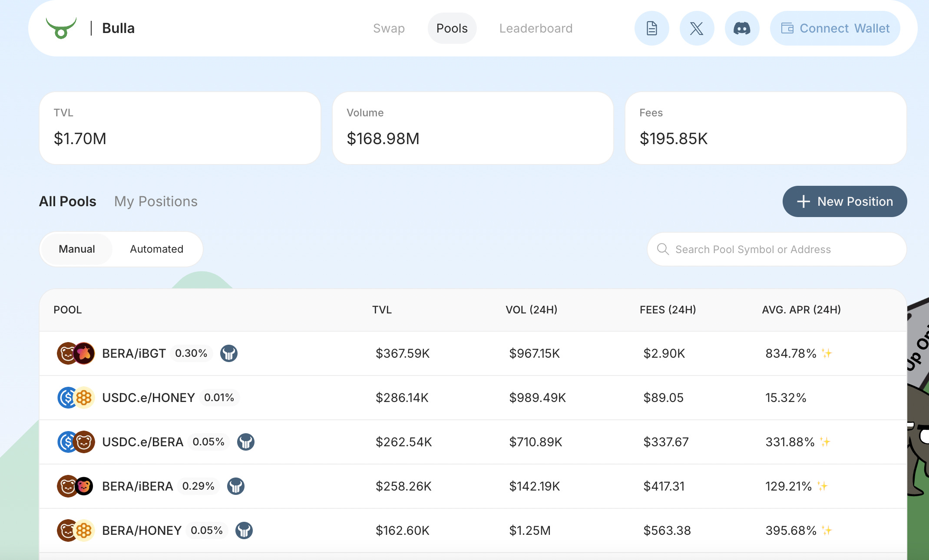Screen dimensions: 929x560
Task: Open the Leaderboard menu item
Action: point(536,28)
